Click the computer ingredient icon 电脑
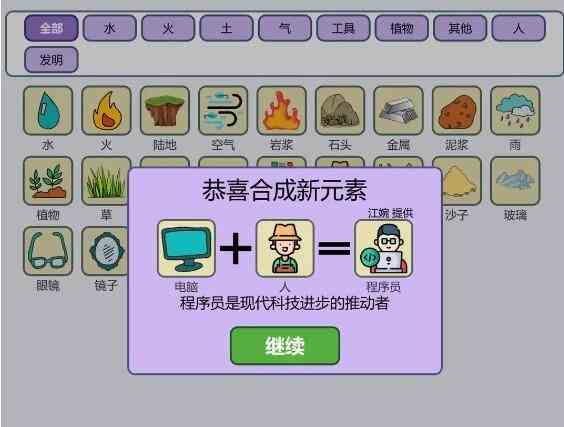Viewport: 564px width, 427px height. click(x=186, y=249)
